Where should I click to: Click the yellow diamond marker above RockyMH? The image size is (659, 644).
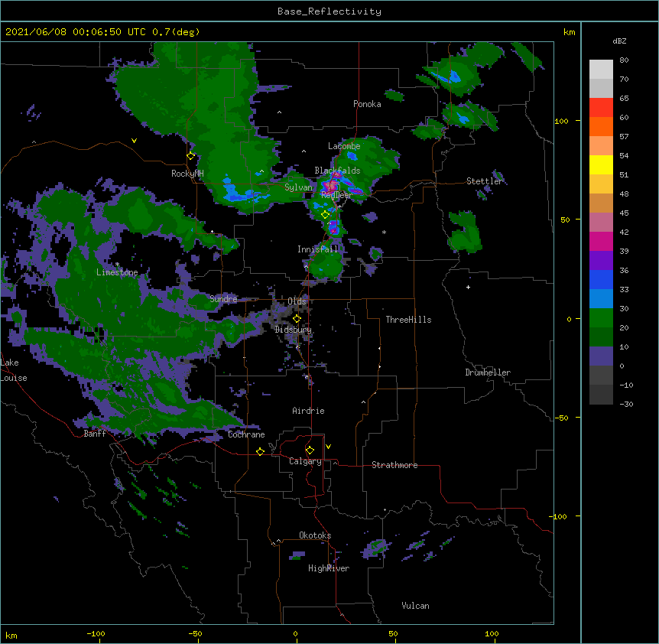pos(190,156)
